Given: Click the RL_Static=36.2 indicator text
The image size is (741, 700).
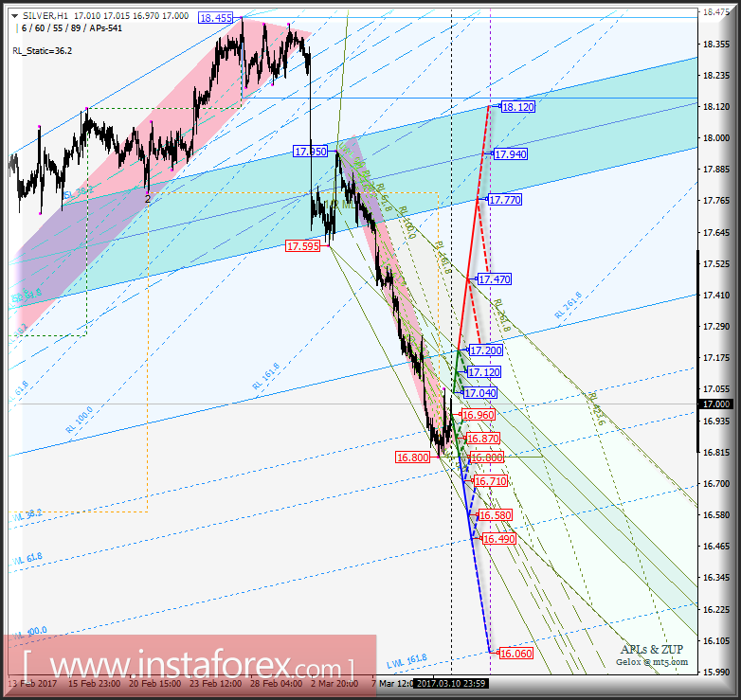Looking at the screenshot, I should [x=43, y=51].
